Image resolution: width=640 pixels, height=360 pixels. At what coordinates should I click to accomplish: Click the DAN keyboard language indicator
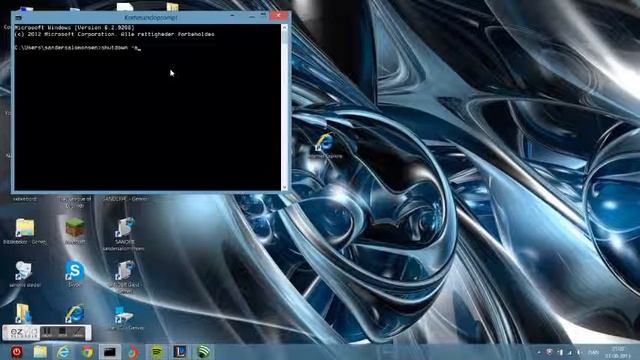tap(594, 352)
